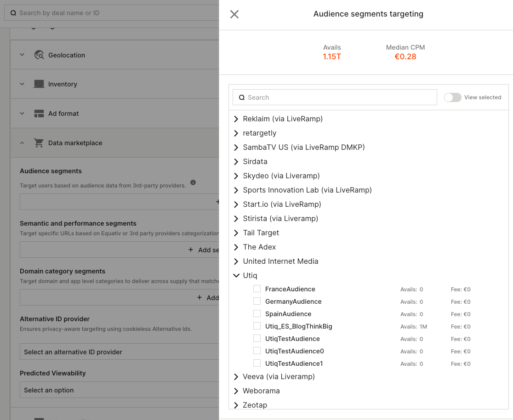Open the Predicted Viewability dropdown

(x=119, y=390)
